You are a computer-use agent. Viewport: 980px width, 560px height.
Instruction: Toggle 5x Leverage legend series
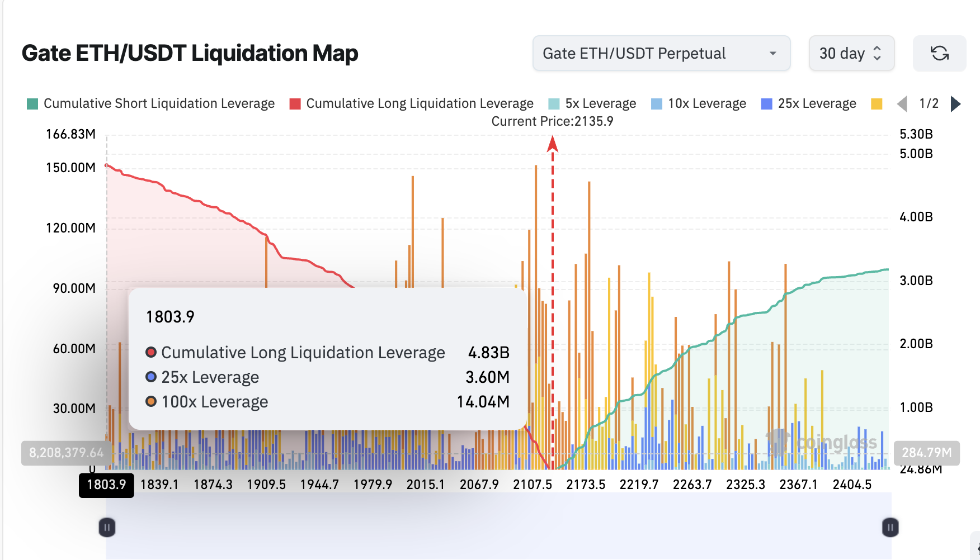click(x=592, y=104)
